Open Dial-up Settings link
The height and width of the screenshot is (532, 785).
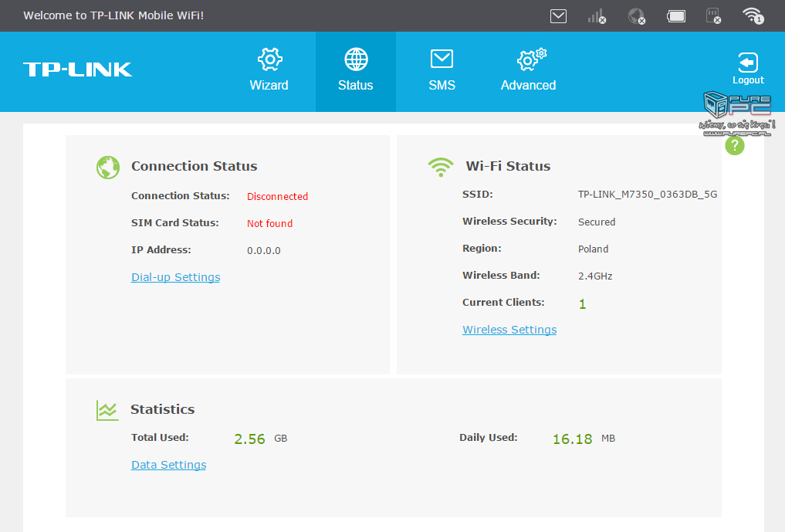pos(175,277)
